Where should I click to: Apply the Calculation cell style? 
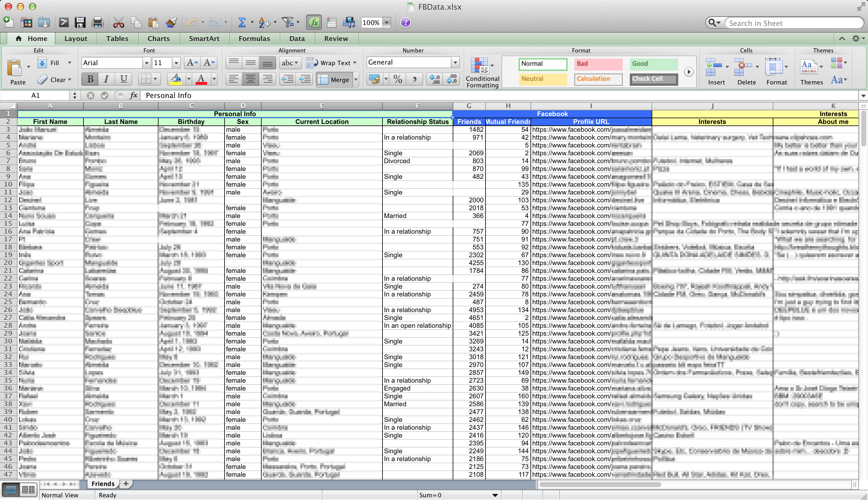(598, 79)
